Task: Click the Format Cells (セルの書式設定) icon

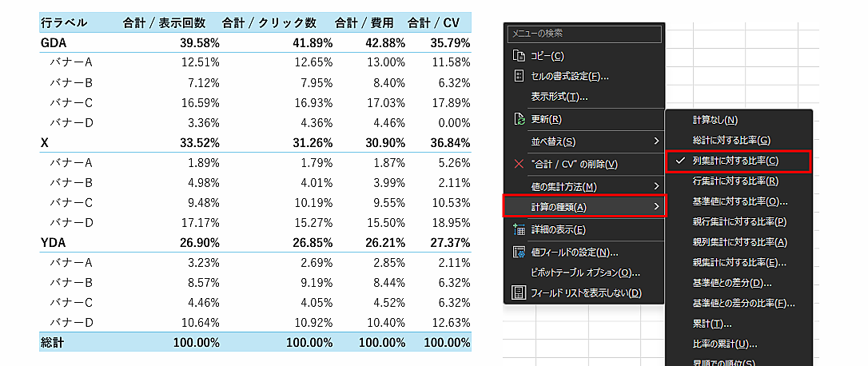Action: click(x=519, y=76)
